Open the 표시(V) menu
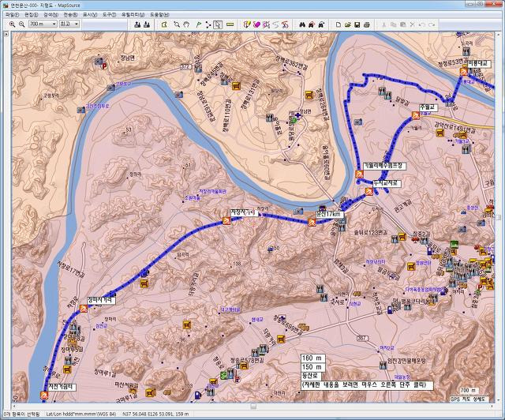The height and width of the screenshot is (420, 505). tap(90, 15)
